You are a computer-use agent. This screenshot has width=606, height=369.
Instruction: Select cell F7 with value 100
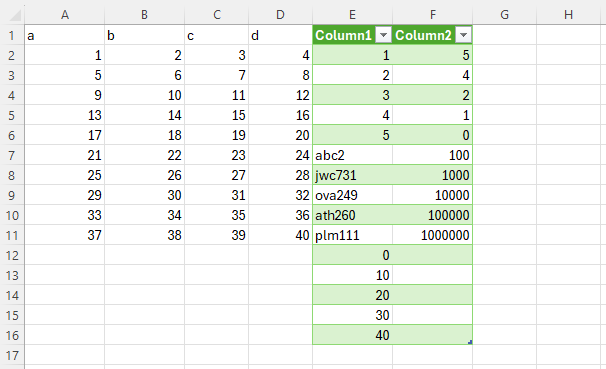tap(432, 155)
